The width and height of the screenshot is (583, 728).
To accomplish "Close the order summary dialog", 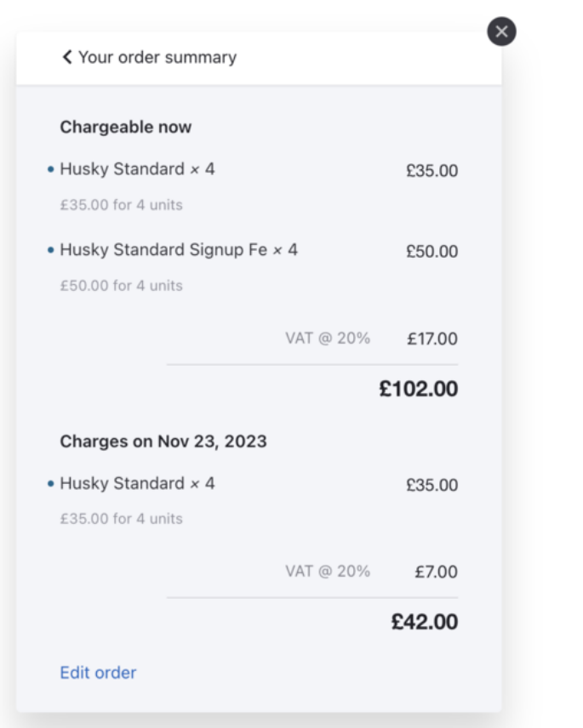I will coord(501,32).
